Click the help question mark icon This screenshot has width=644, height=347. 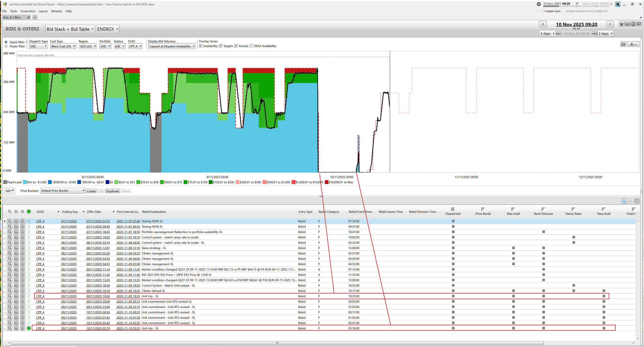coord(633,24)
